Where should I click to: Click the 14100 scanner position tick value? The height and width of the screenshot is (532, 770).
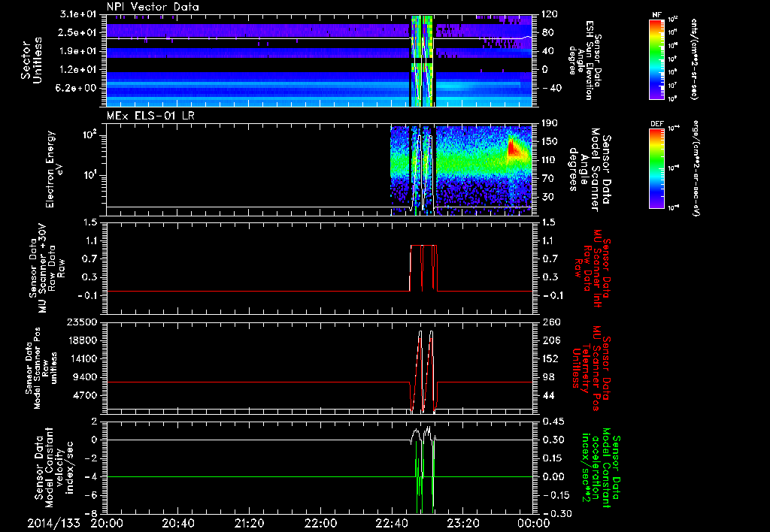82,358
